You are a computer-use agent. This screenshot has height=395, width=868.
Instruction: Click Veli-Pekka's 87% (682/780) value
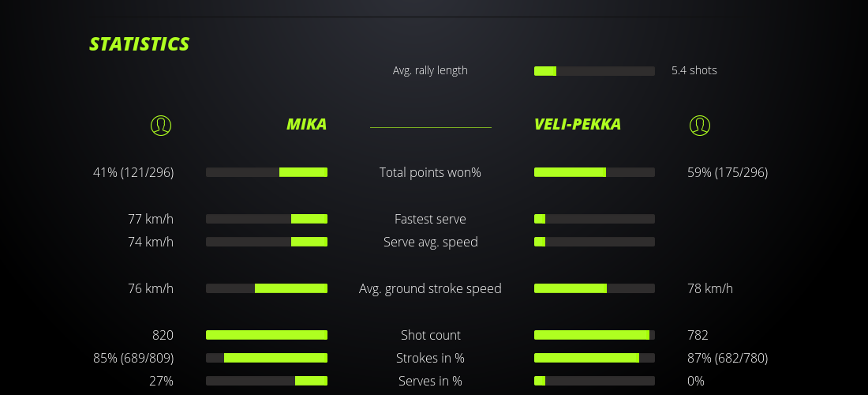point(728,358)
